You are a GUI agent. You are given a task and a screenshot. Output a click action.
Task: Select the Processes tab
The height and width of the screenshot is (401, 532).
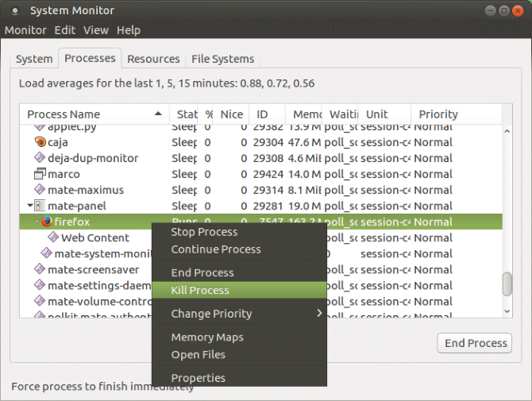click(x=90, y=58)
